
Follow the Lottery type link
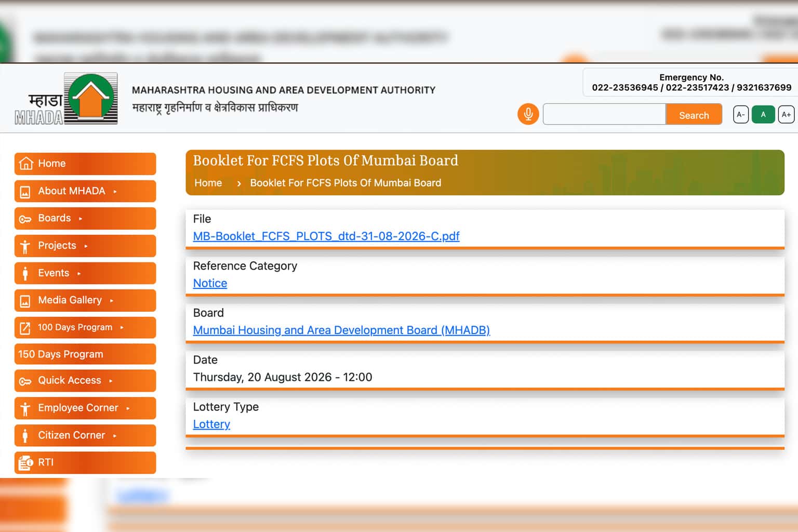pos(211,424)
